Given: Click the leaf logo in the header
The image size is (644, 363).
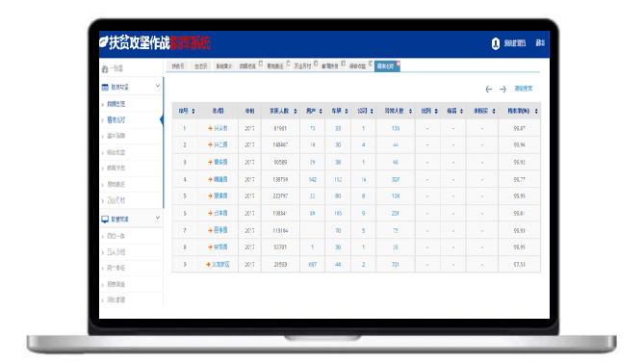Looking at the screenshot, I should click(104, 42).
